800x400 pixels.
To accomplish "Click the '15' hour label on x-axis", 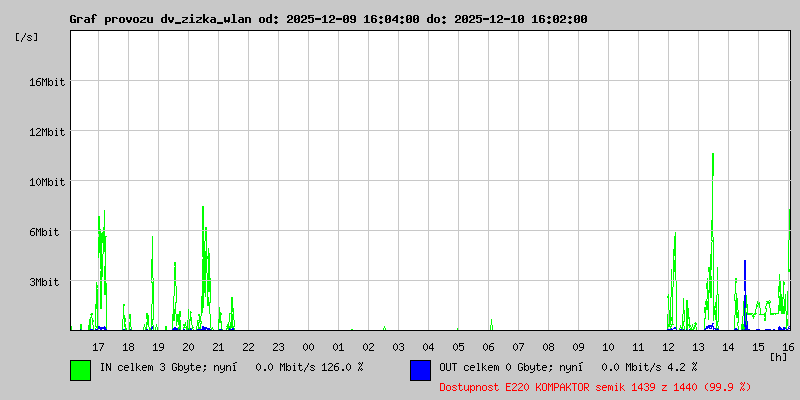I will tap(759, 347).
